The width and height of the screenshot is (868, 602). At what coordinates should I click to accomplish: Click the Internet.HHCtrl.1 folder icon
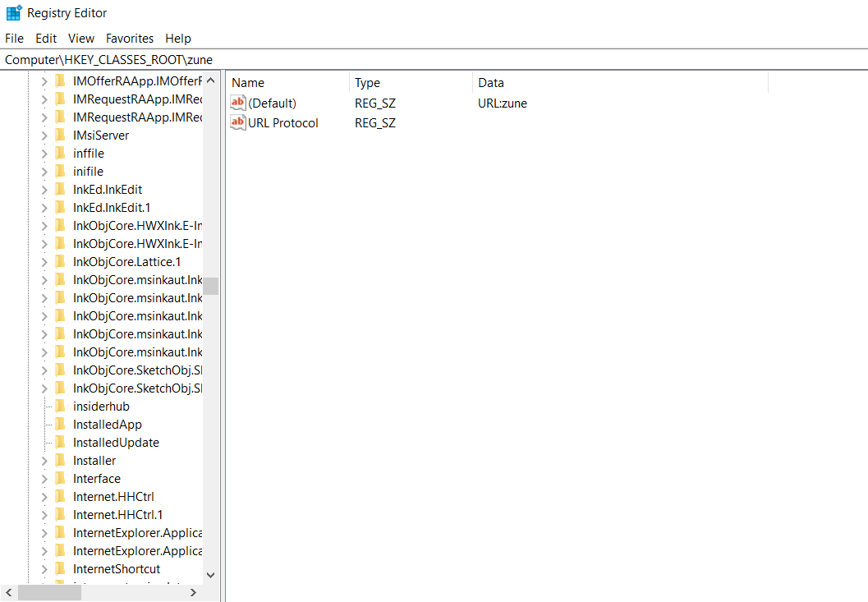point(60,515)
